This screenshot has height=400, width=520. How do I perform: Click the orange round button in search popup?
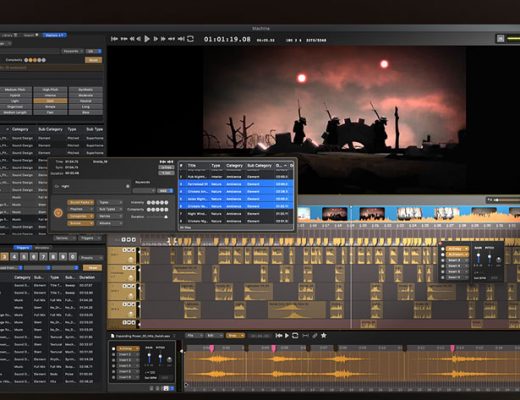(58, 213)
